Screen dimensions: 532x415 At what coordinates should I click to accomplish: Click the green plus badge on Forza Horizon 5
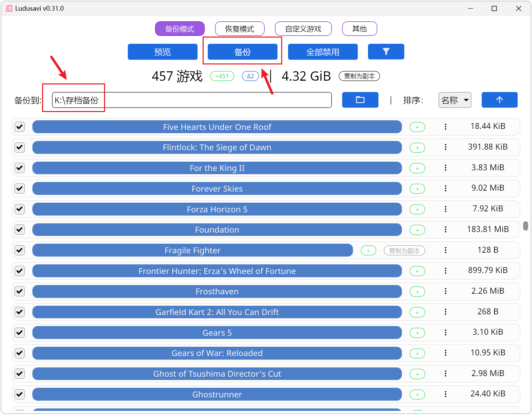click(x=417, y=210)
